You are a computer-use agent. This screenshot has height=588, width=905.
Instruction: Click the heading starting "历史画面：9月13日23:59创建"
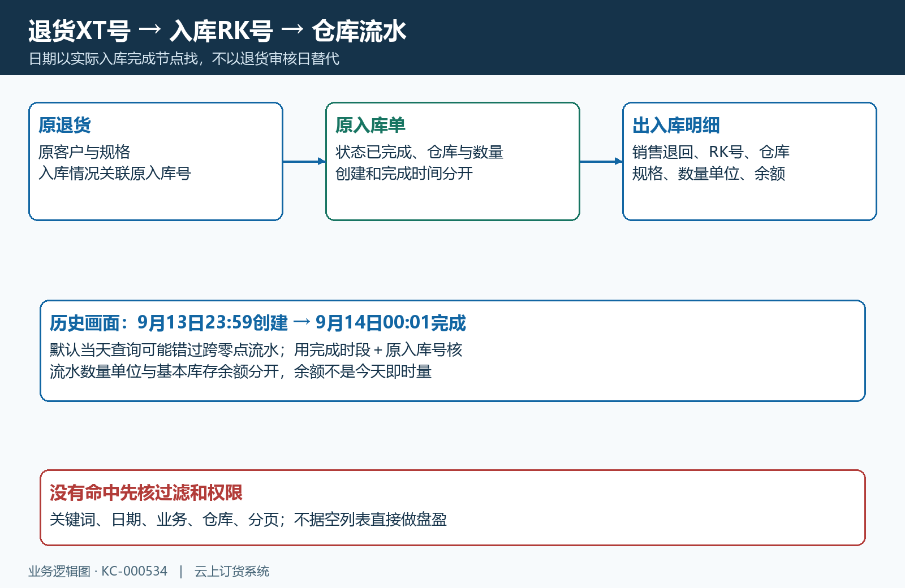pyautogui.click(x=258, y=323)
